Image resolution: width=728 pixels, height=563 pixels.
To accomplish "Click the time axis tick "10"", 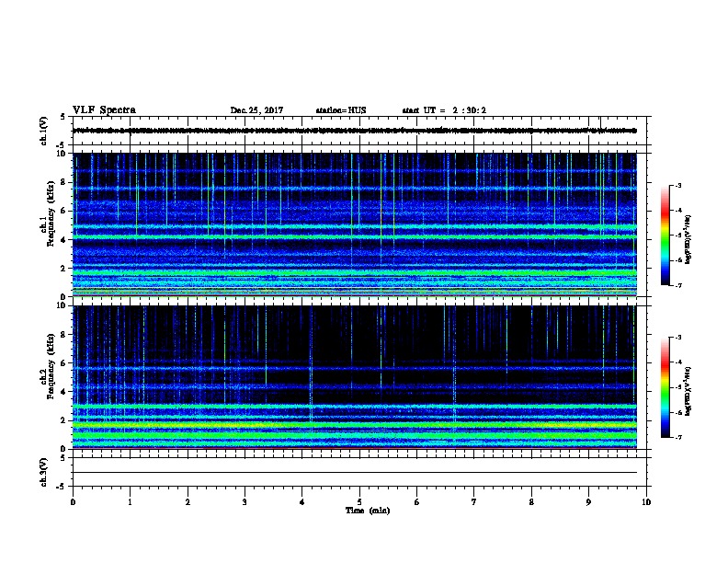I will (646, 502).
